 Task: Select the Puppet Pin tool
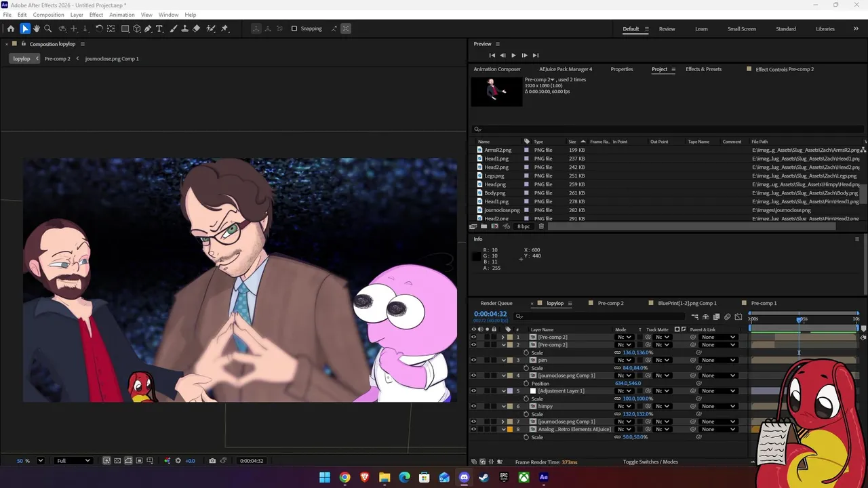(x=224, y=28)
